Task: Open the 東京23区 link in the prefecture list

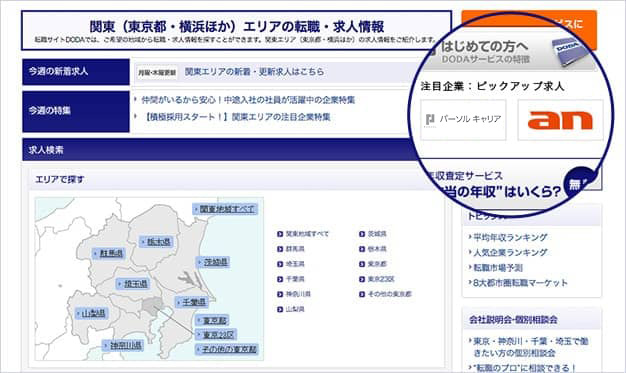Action: 381,279
